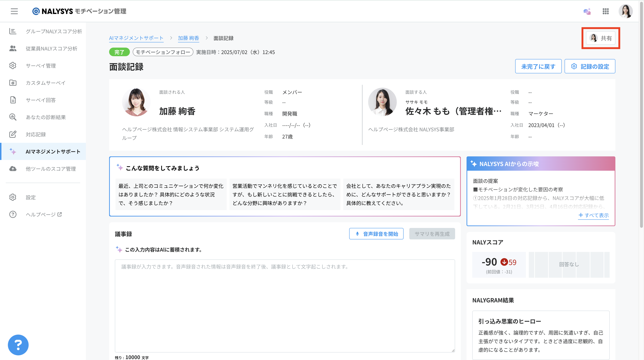644x360 pixels.
Task: Click the microphone icon in 音声録音を開始
Action: pos(357,234)
